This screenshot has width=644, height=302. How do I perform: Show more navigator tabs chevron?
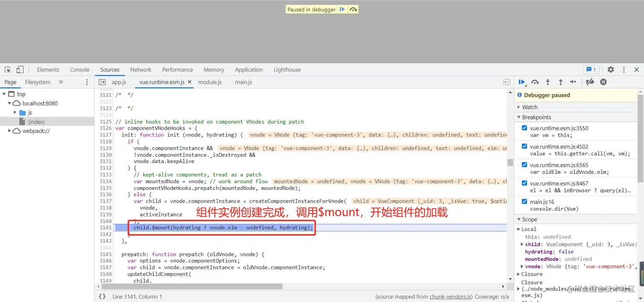61,82
